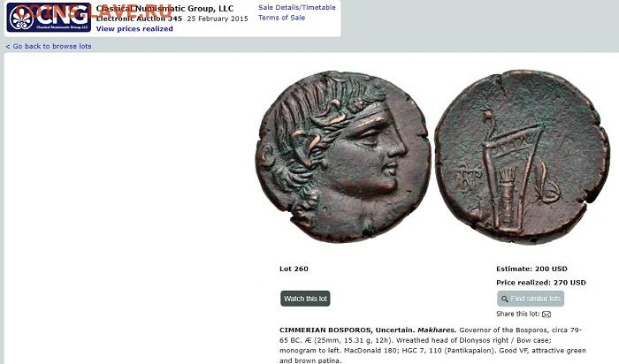
Task: Open the Terms of Sale link
Action: point(281,18)
